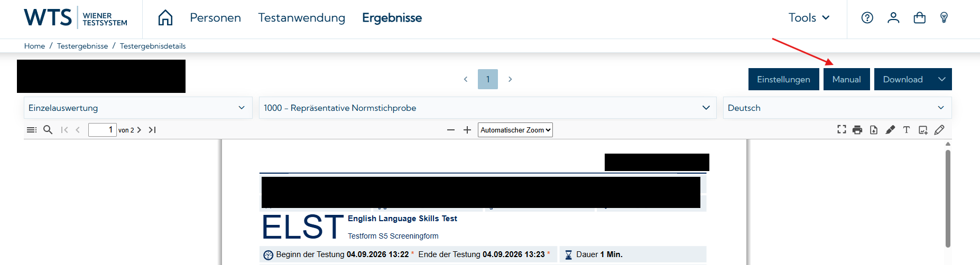The height and width of the screenshot is (265, 980).
Task: Zoom out with the minus icon
Action: click(x=451, y=130)
